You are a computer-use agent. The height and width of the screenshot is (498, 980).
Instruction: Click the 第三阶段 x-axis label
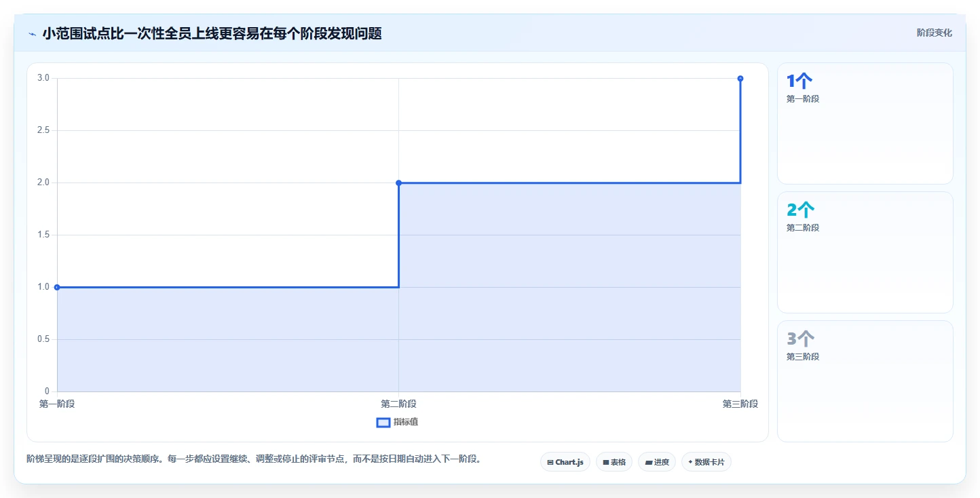click(x=740, y=404)
